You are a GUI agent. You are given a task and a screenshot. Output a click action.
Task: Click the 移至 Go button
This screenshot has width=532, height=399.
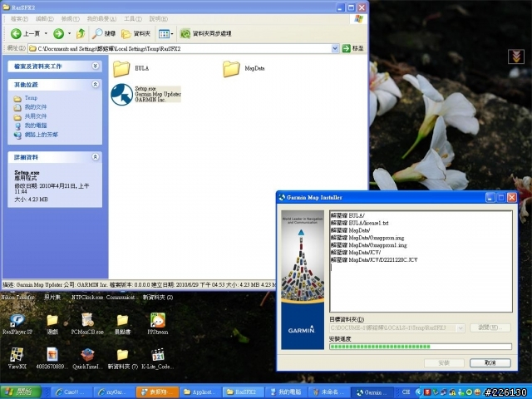(353, 48)
